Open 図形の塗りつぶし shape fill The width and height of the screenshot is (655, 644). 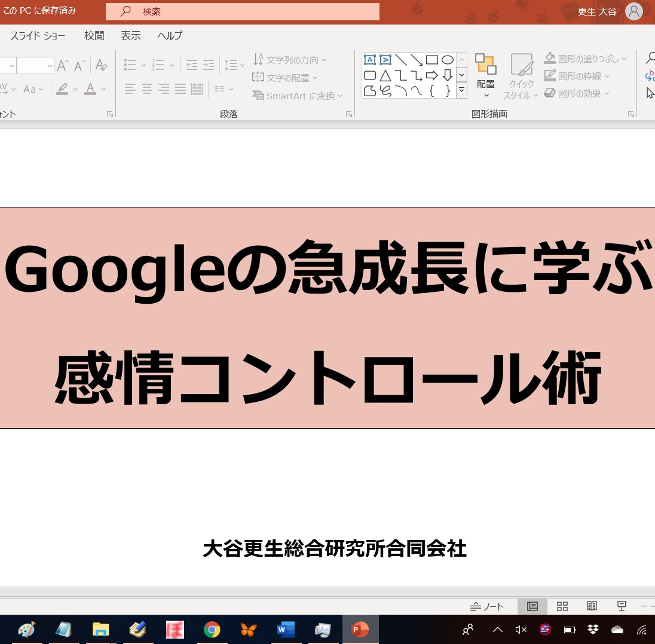point(585,59)
